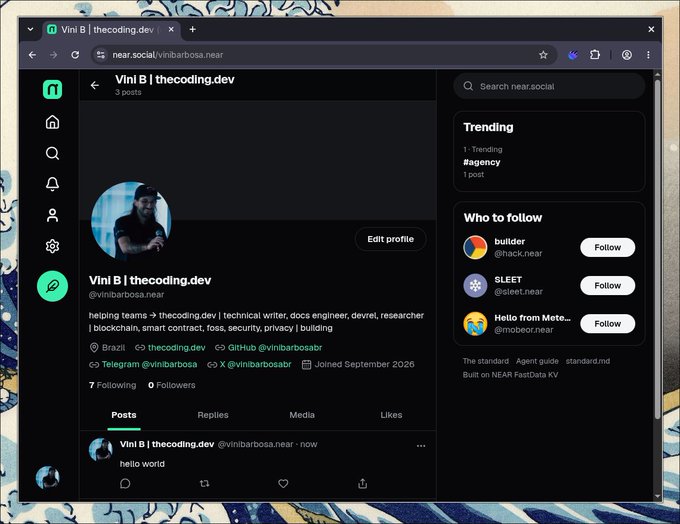Click the Joined September 2026 text
This screenshot has height=524, width=680.
(364, 364)
